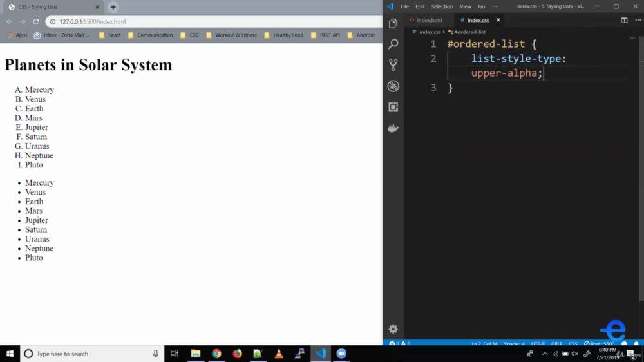The height and width of the screenshot is (362, 644).
Task: Click the list-style-type property in code
Action: point(516,59)
